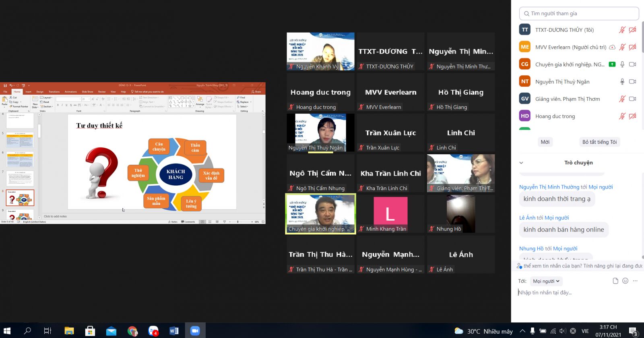Select Giảng viên. Phạm Thị Thơm participant entry

click(x=567, y=99)
